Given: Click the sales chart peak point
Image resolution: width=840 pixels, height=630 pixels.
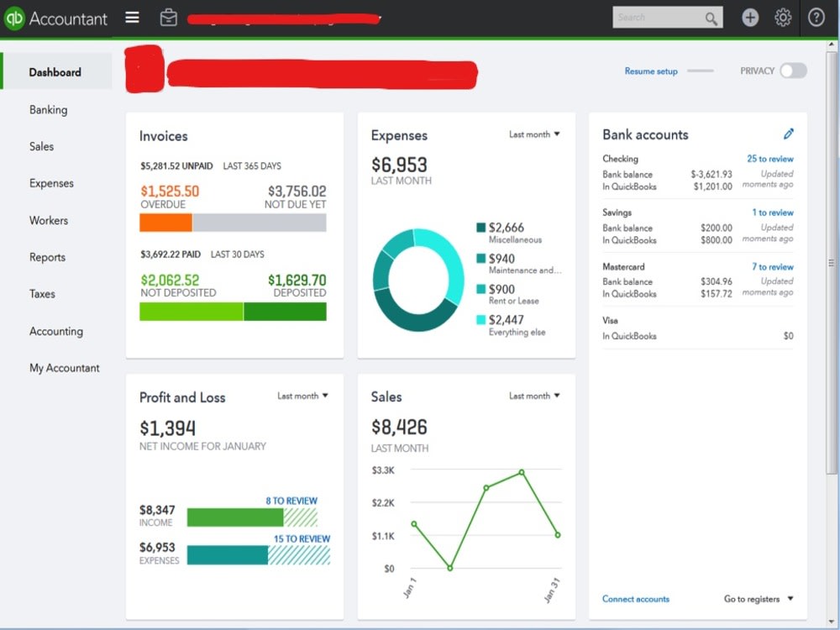Looking at the screenshot, I should 522,472.
